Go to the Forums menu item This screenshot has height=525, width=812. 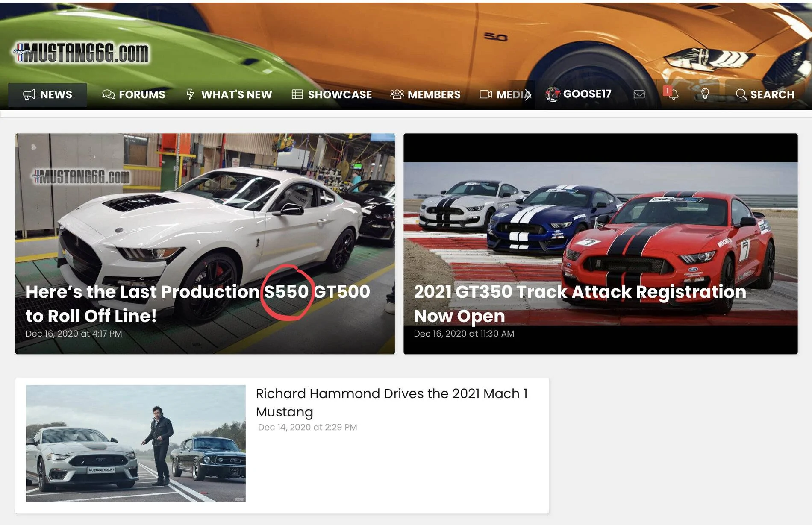tap(133, 94)
